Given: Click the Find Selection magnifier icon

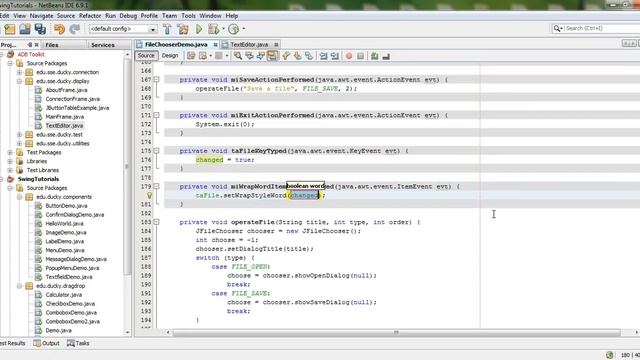Looking at the screenshot, I should [x=238, y=56].
